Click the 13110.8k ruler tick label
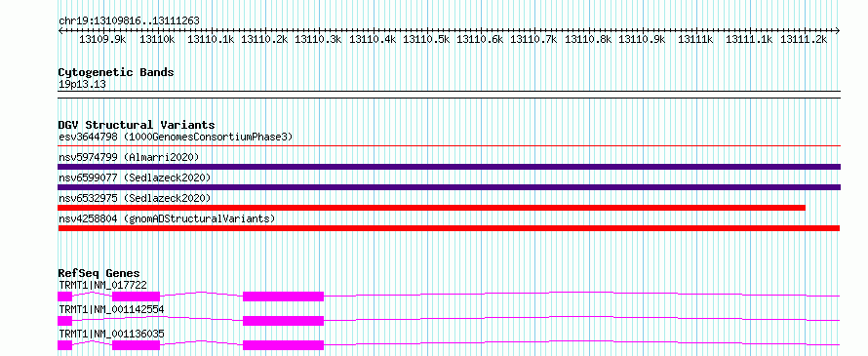 pos(588,39)
